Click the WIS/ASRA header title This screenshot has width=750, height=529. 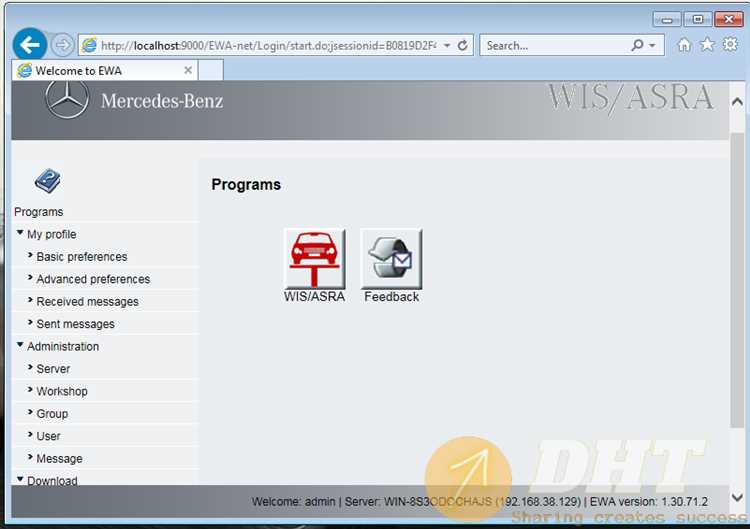pyautogui.click(x=631, y=98)
